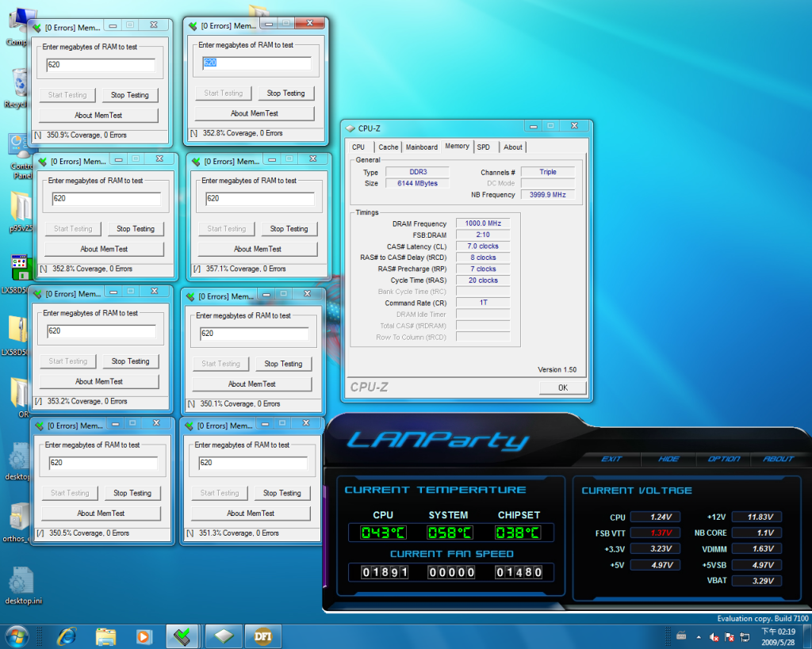Click title icon of MemTest 350.9% coverage window
The width and height of the screenshot is (812, 649).
(x=36, y=28)
